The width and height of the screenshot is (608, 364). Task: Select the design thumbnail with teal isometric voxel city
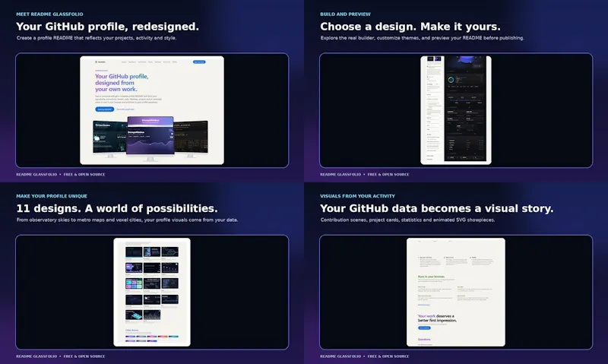click(x=134, y=315)
